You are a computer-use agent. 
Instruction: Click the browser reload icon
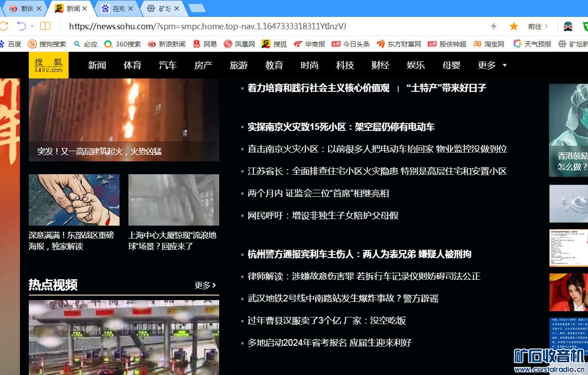(3, 26)
